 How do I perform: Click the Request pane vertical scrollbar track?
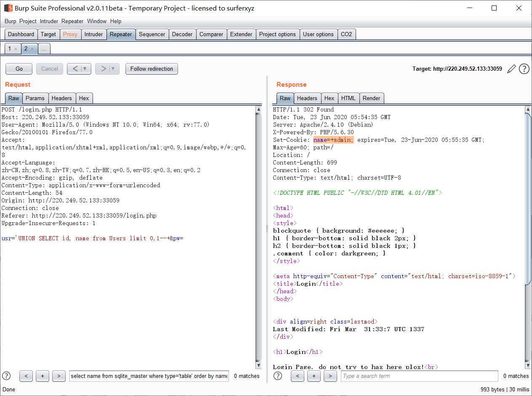coord(258,237)
